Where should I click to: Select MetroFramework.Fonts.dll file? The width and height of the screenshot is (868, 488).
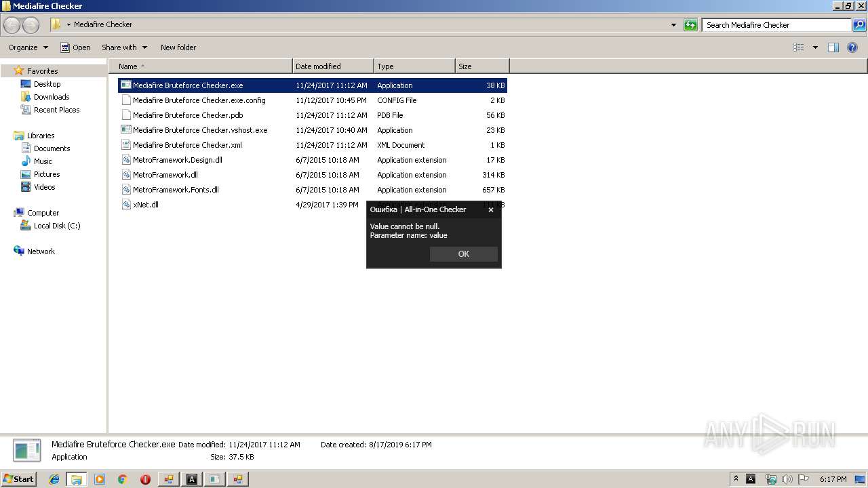(313, 190)
